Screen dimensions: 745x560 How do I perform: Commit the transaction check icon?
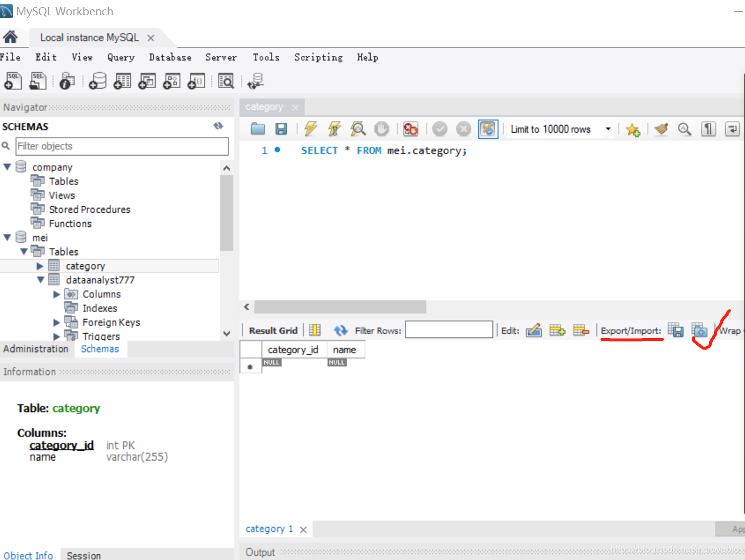pos(440,129)
